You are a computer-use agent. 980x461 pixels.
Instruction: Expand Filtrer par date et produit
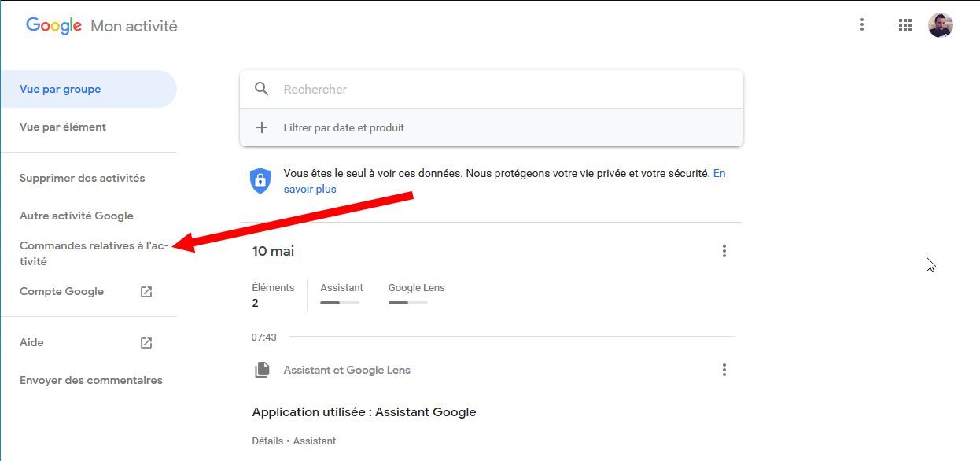pos(492,127)
